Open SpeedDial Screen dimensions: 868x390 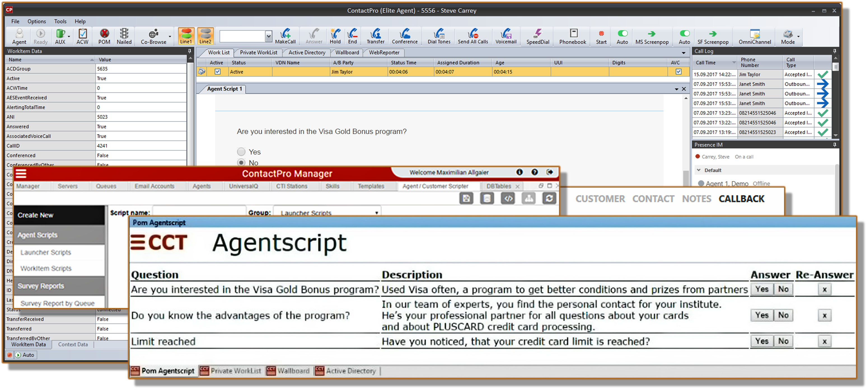click(538, 36)
